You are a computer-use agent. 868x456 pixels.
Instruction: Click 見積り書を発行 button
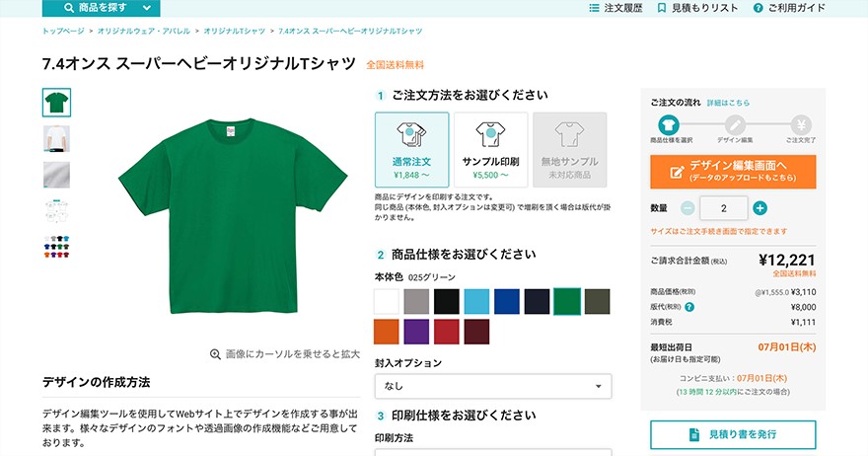pyautogui.click(x=733, y=434)
